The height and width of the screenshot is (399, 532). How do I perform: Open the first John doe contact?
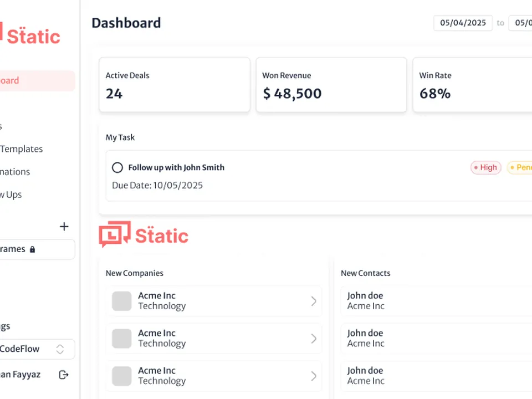[436, 301]
